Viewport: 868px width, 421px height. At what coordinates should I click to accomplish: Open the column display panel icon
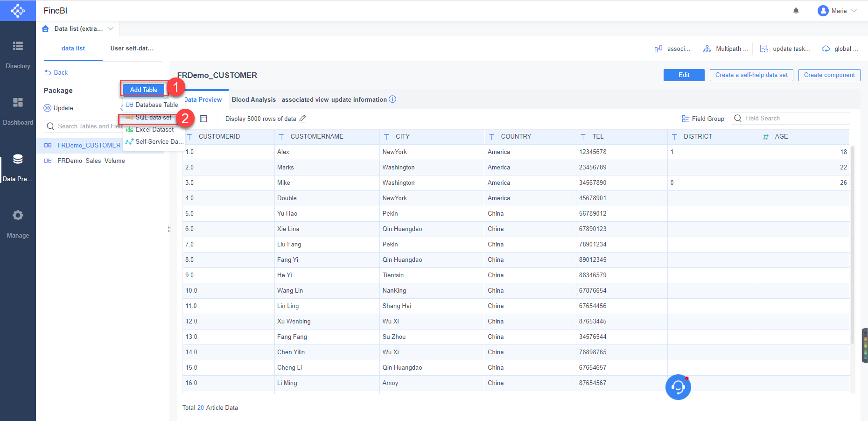pos(203,119)
